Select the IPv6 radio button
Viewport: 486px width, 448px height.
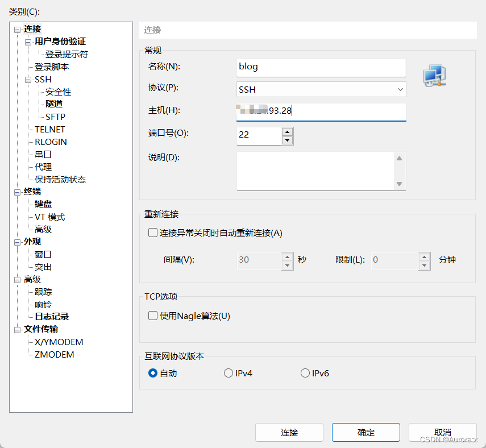(x=305, y=373)
